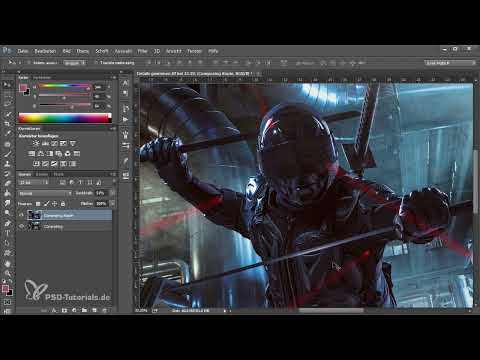Toggle Quick Mask mode icon
Viewport: 480px width, 360px height.
click(x=7, y=302)
